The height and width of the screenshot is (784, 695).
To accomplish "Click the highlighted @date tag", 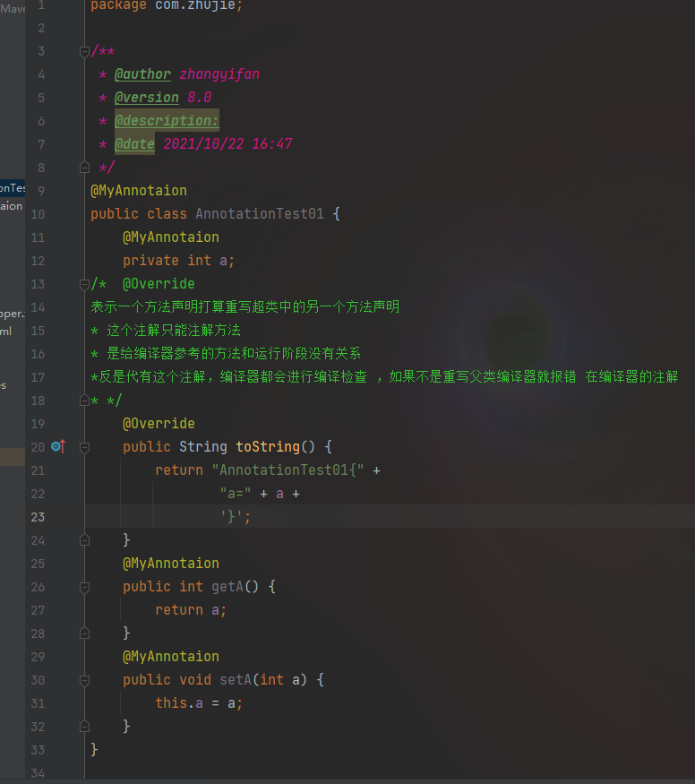I will [x=134, y=144].
